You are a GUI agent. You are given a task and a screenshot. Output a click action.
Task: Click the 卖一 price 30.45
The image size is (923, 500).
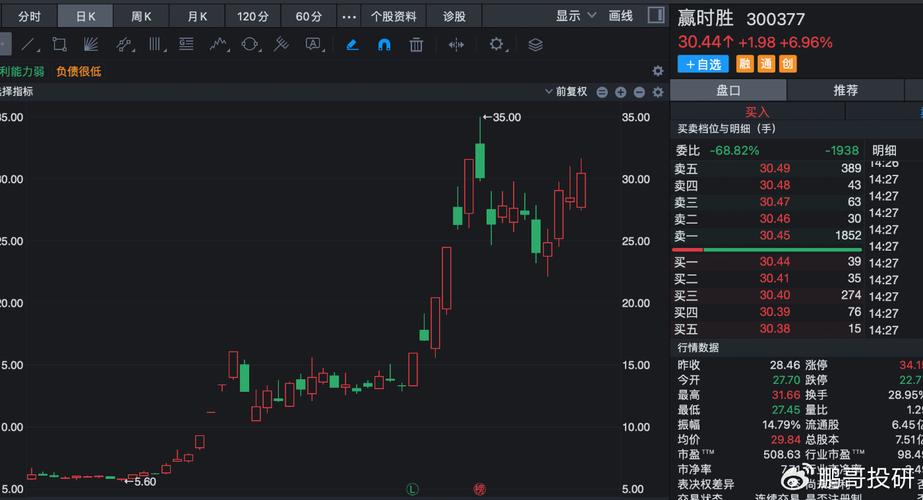coord(775,236)
